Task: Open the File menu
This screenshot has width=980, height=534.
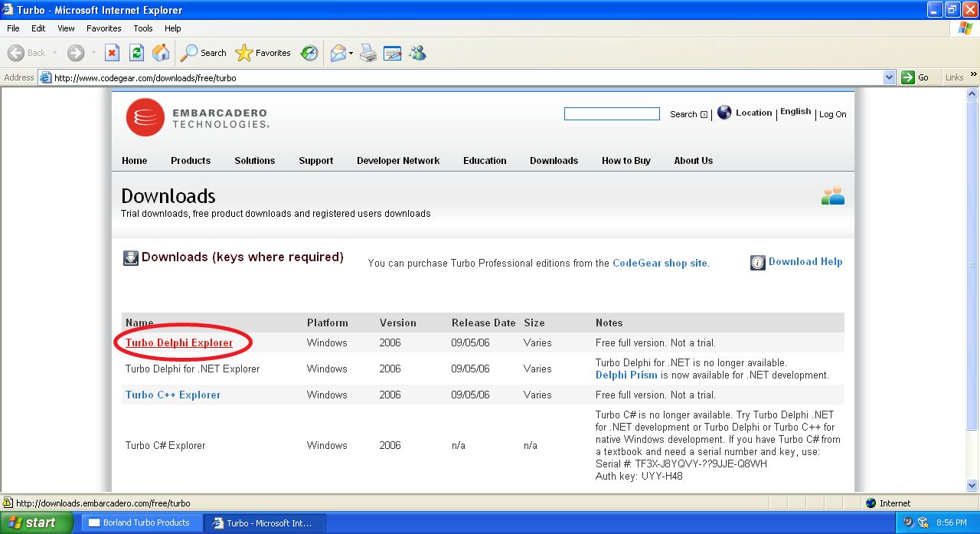Action: click(13, 28)
